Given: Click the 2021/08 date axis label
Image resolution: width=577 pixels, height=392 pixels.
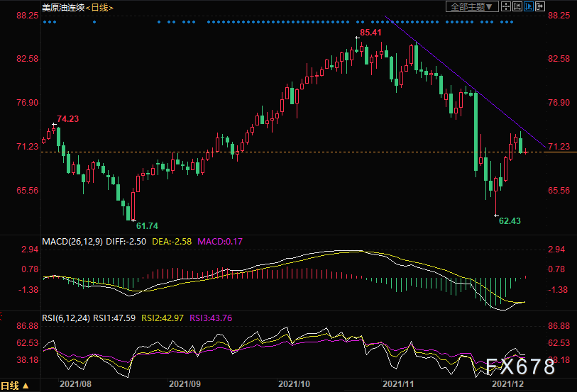Looking at the screenshot, I should [75, 384].
